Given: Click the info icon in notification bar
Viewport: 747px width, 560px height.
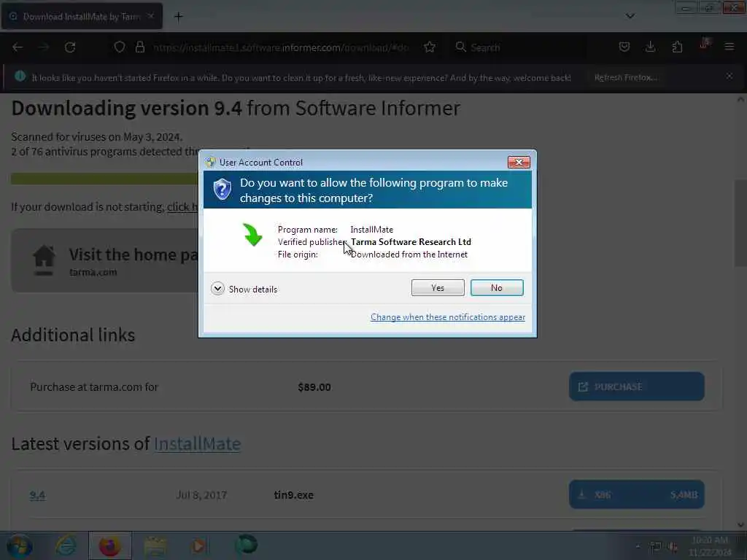Looking at the screenshot, I should (20, 76).
